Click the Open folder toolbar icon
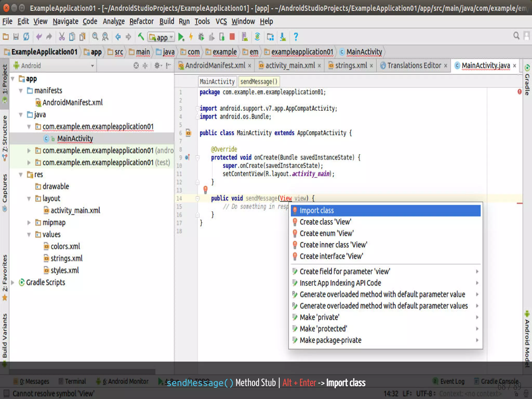532x399 pixels. [x=6, y=37]
